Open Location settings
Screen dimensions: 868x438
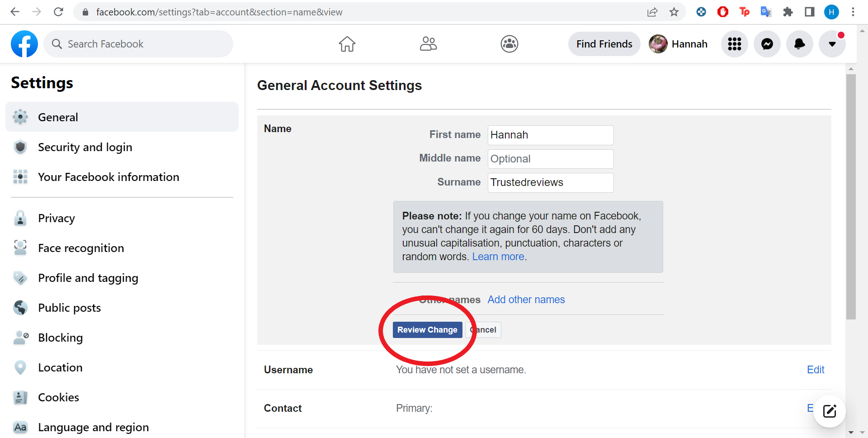point(122,367)
